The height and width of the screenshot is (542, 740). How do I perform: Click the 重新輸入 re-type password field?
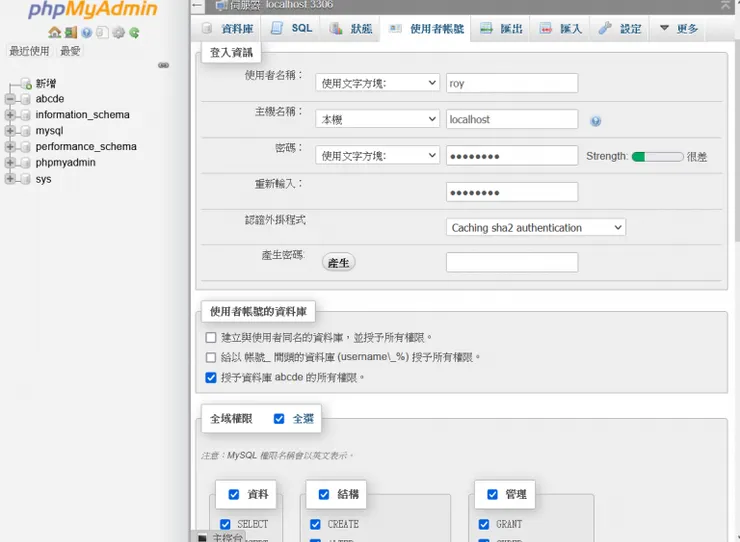[512, 192]
